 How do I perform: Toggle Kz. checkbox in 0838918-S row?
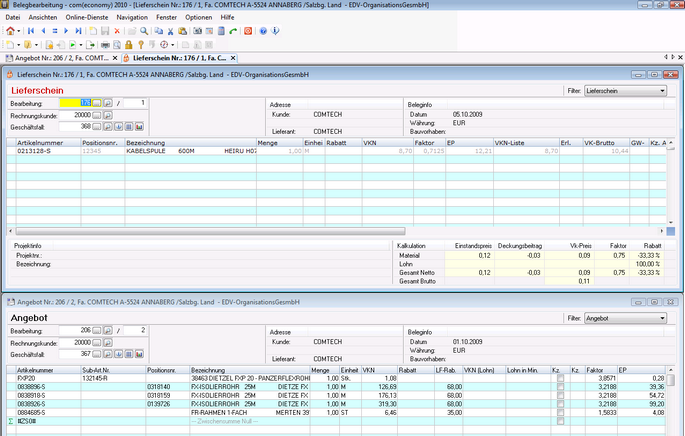coord(560,395)
